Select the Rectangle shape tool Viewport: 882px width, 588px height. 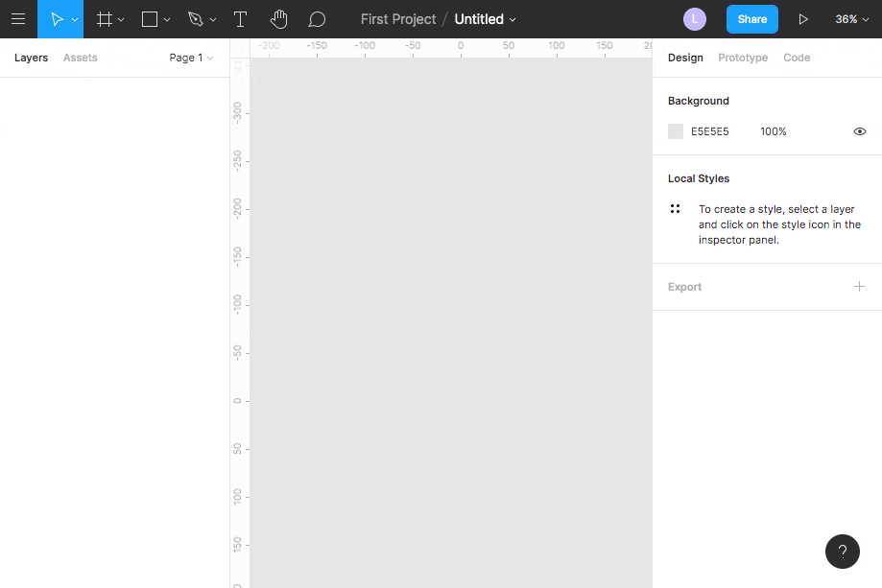click(x=150, y=19)
